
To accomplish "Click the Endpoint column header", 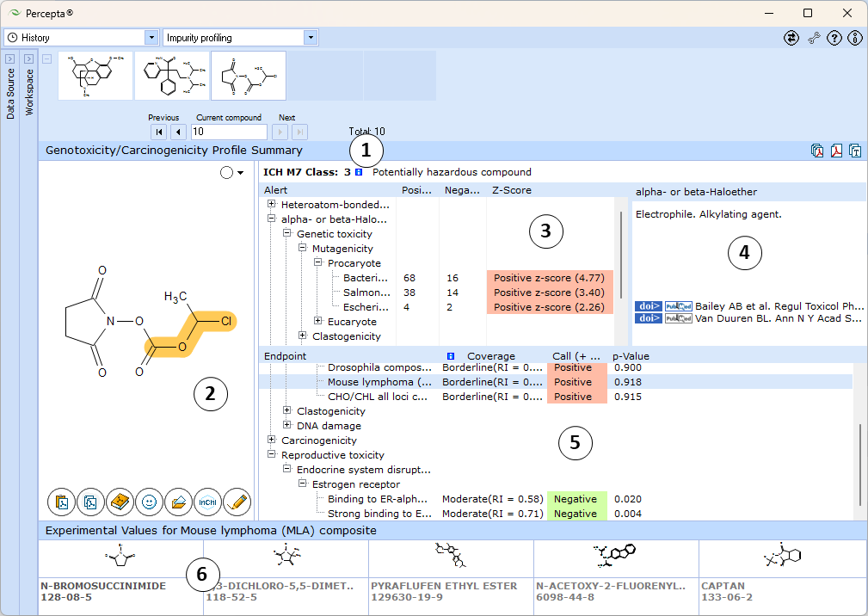I will click(285, 356).
